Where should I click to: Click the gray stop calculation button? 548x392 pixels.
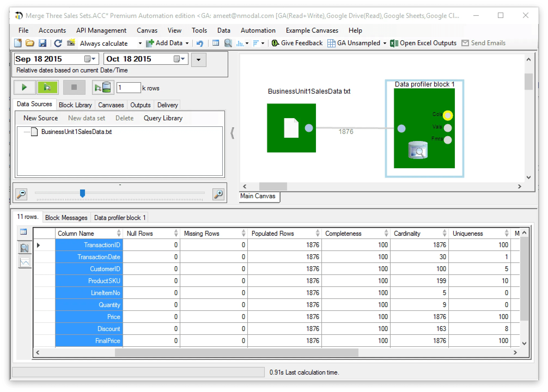(74, 87)
